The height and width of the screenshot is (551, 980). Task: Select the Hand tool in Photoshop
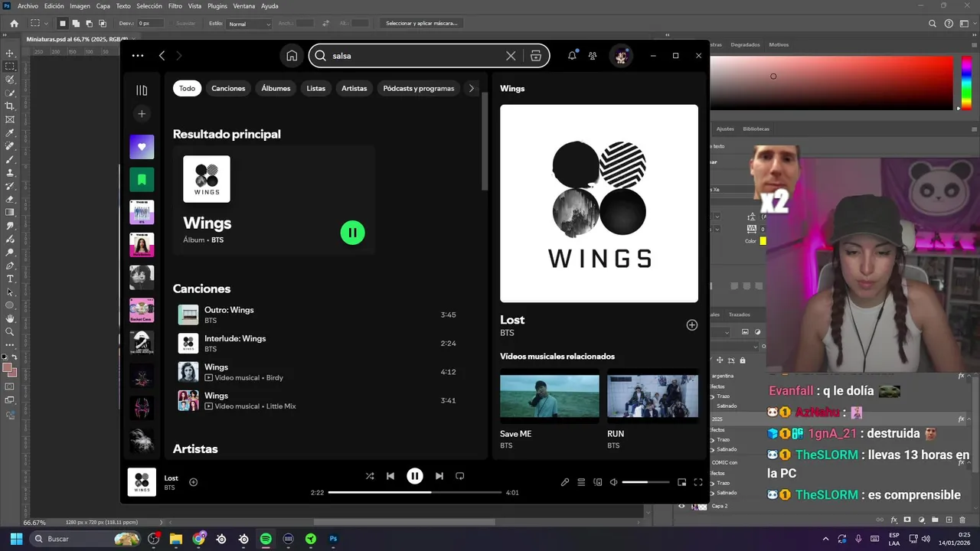10,318
